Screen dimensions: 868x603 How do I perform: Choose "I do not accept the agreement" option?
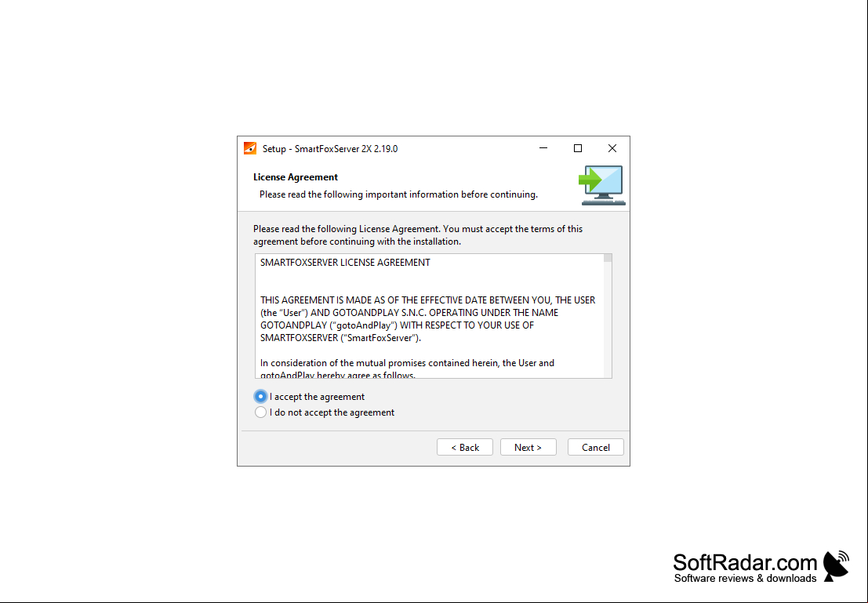pyautogui.click(x=261, y=412)
